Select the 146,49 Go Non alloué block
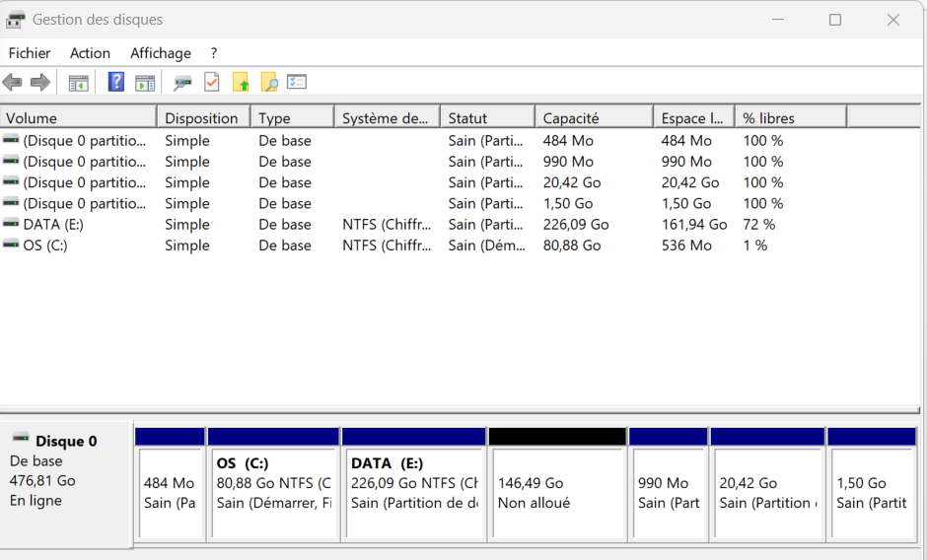The width and height of the screenshot is (927, 560). tap(557, 492)
